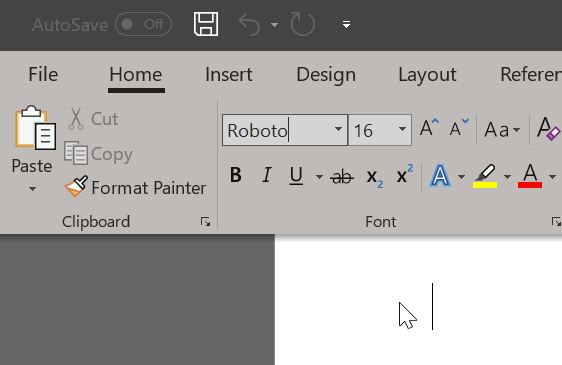The height and width of the screenshot is (365, 562).
Task: Open the Change Case Aa menu
Action: 502,129
